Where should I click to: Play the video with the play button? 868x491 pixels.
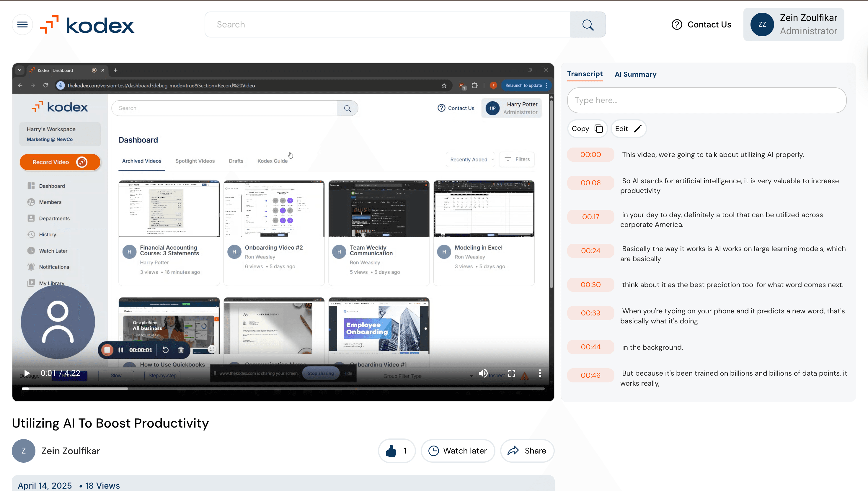pos(27,374)
